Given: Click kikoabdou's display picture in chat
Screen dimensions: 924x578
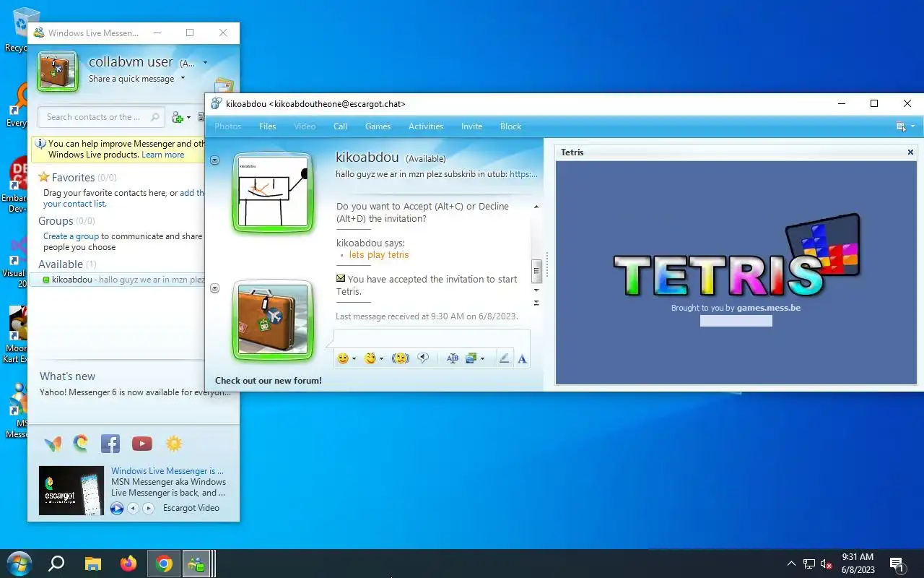Looking at the screenshot, I should [x=273, y=192].
